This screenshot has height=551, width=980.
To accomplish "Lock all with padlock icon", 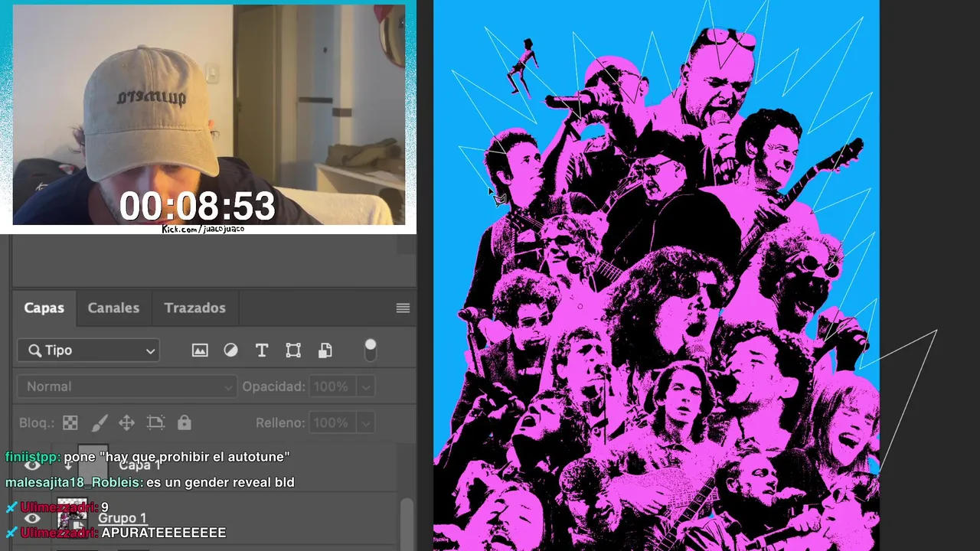I will [184, 422].
